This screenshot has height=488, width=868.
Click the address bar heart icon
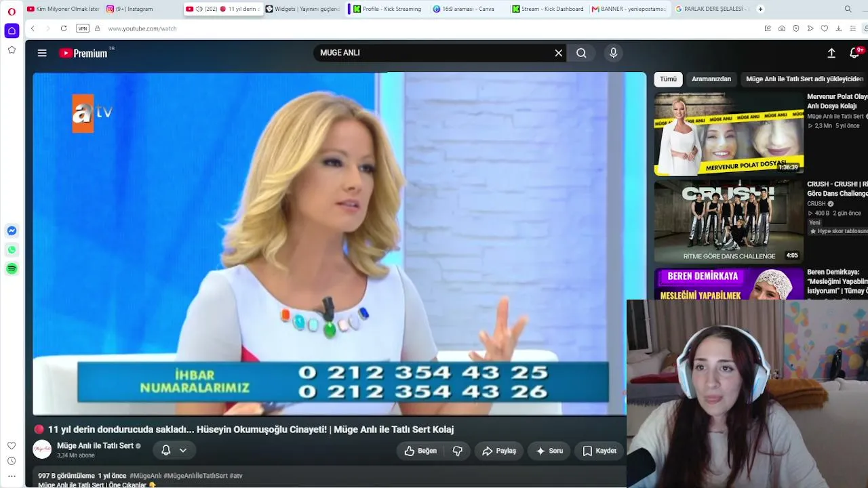(x=825, y=28)
